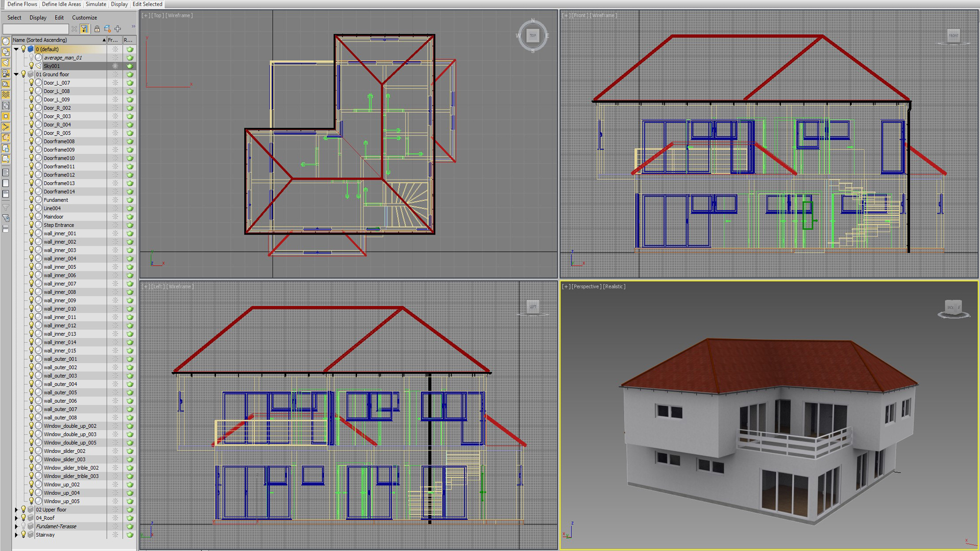Toggle renderable teapot for Maindoor
This screenshot has height=551, width=980.
130,217
